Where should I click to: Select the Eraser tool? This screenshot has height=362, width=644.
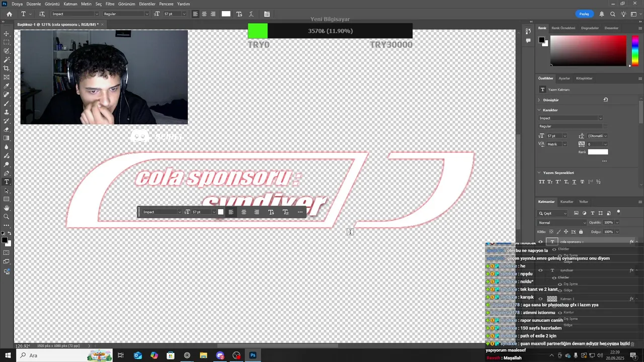[x=7, y=129]
